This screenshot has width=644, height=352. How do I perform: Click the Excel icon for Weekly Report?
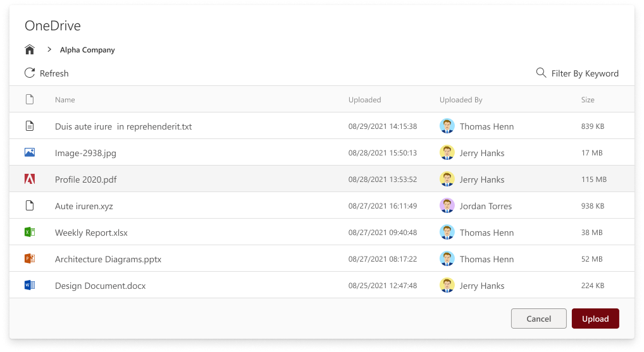[30, 233]
